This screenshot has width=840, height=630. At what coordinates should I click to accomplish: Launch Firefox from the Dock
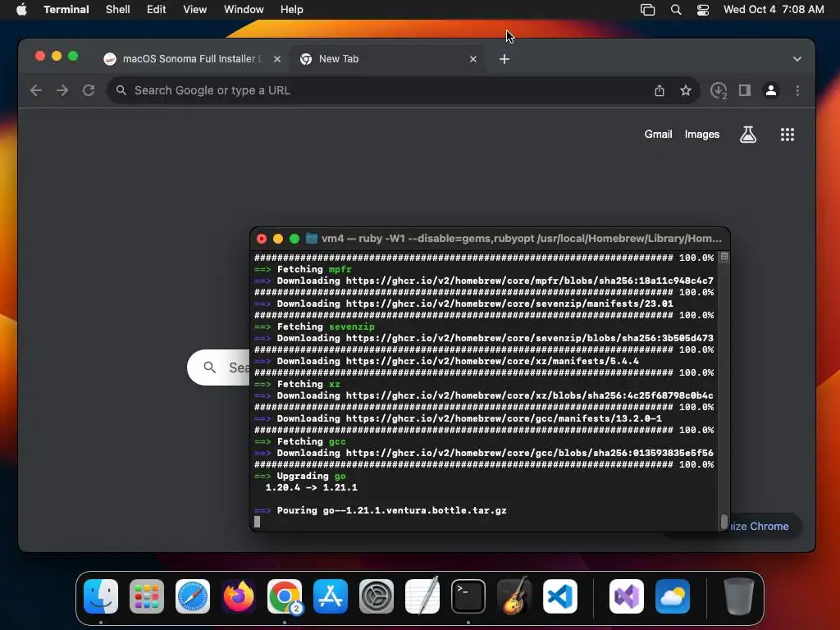tap(239, 596)
